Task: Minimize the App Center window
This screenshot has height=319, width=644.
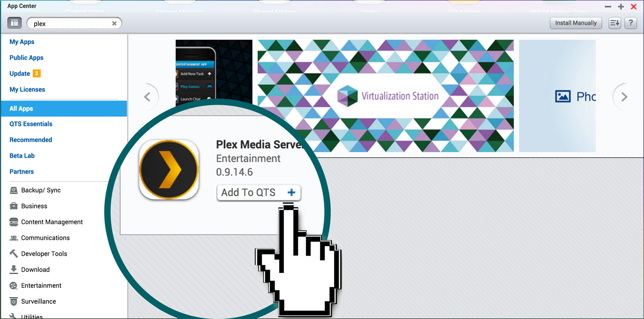Action: point(608,7)
